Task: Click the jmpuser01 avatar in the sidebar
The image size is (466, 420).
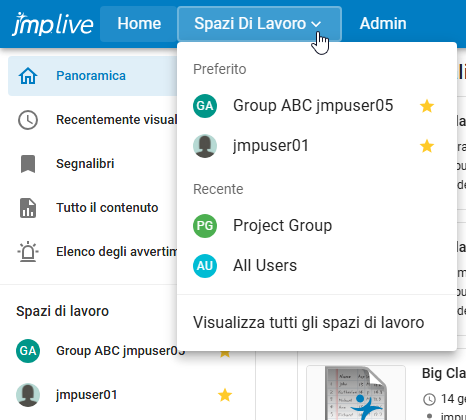Action: tap(28, 395)
